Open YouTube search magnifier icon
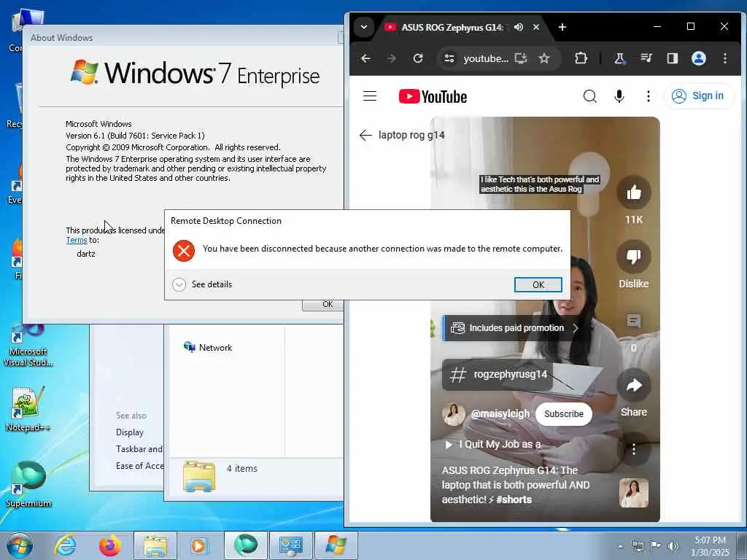Screen dimensions: 747x560 point(589,96)
